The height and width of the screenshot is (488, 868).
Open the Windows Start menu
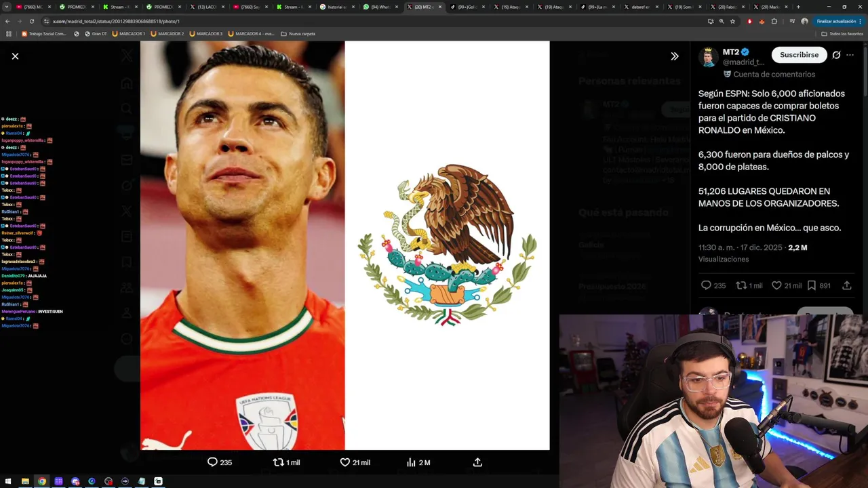pyautogui.click(x=9, y=481)
